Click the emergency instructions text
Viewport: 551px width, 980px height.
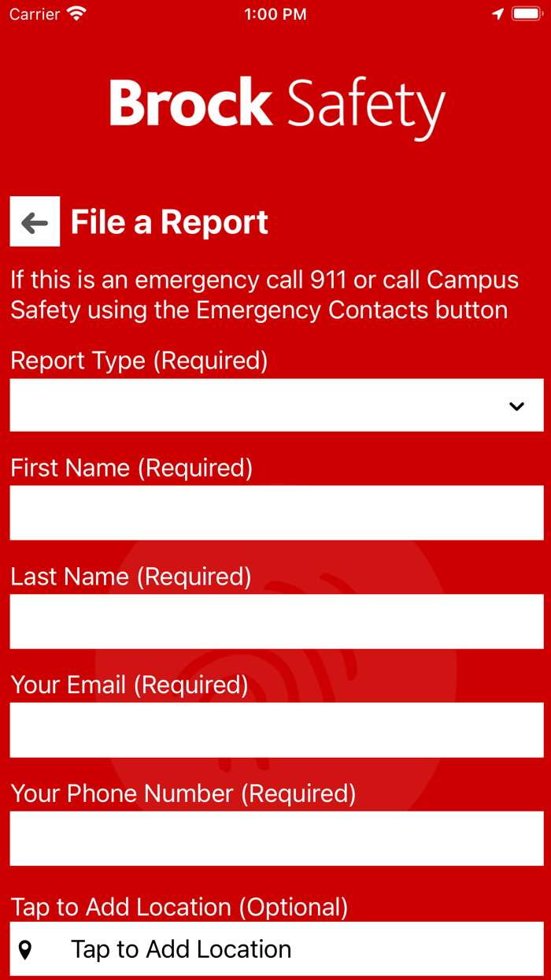[264, 295]
